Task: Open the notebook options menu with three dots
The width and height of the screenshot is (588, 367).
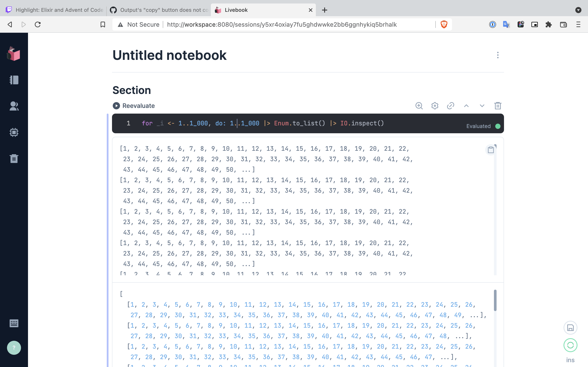Action: (x=498, y=55)
